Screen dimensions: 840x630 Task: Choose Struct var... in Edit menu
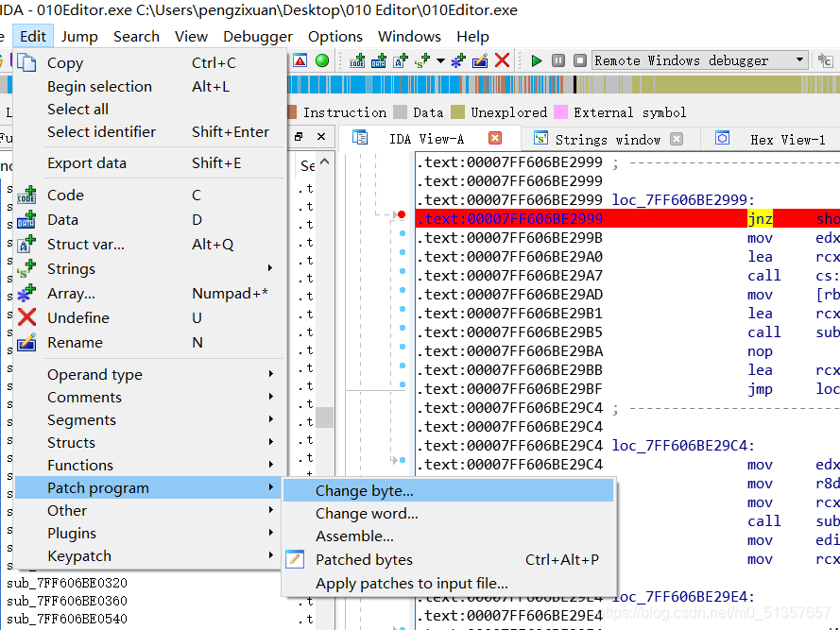(148, 245)
